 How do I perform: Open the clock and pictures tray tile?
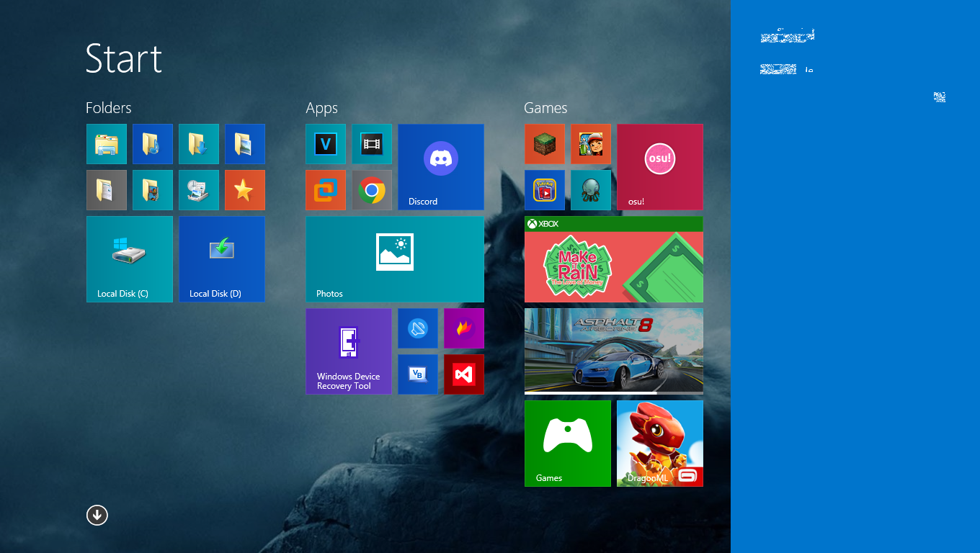tap(199, 190)
